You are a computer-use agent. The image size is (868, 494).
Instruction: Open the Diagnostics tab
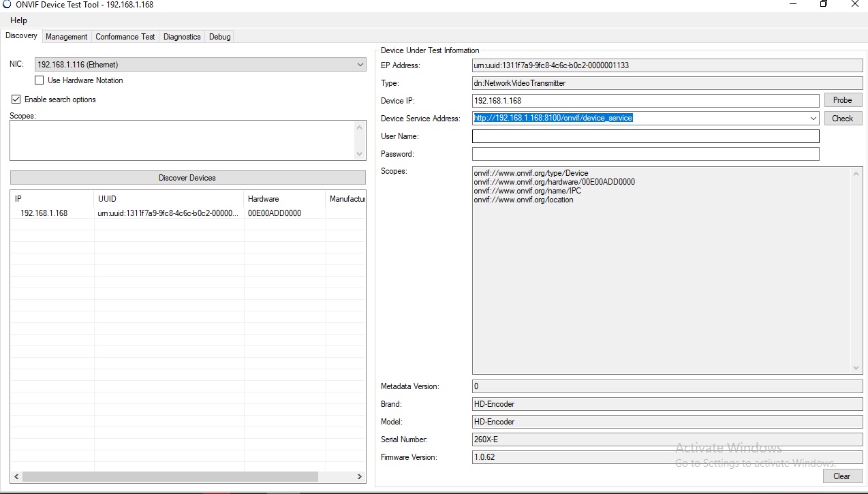(182, 37)
